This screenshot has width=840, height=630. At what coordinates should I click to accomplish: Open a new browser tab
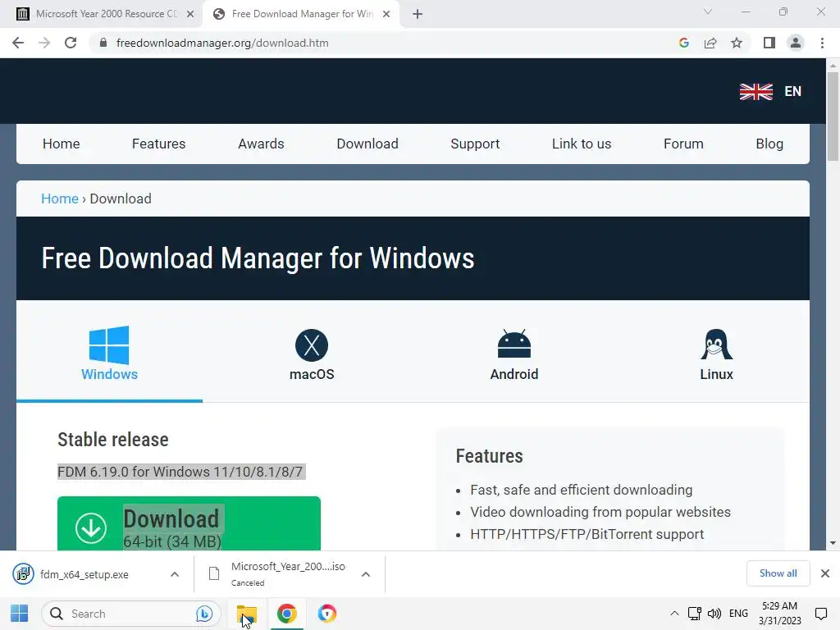[x=418, y=14]
